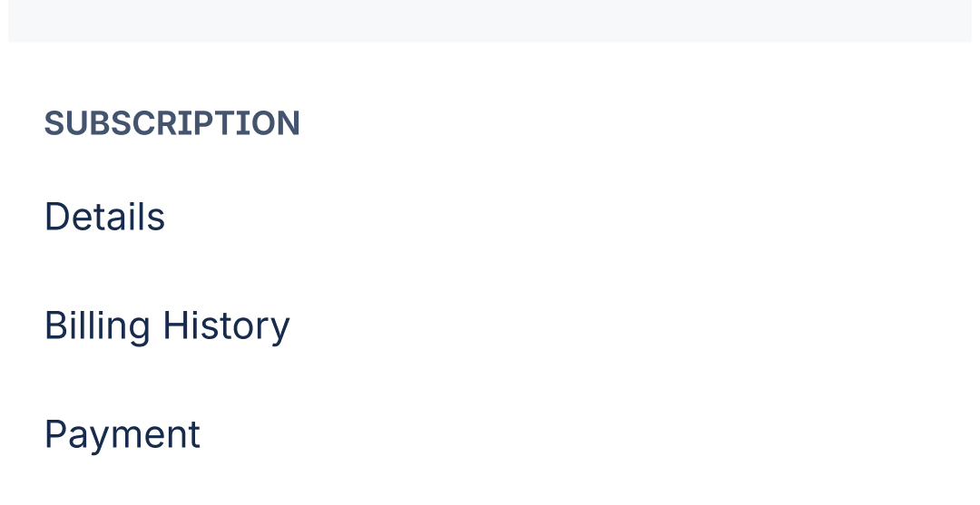Go to the Payment section

pos(122,434)
